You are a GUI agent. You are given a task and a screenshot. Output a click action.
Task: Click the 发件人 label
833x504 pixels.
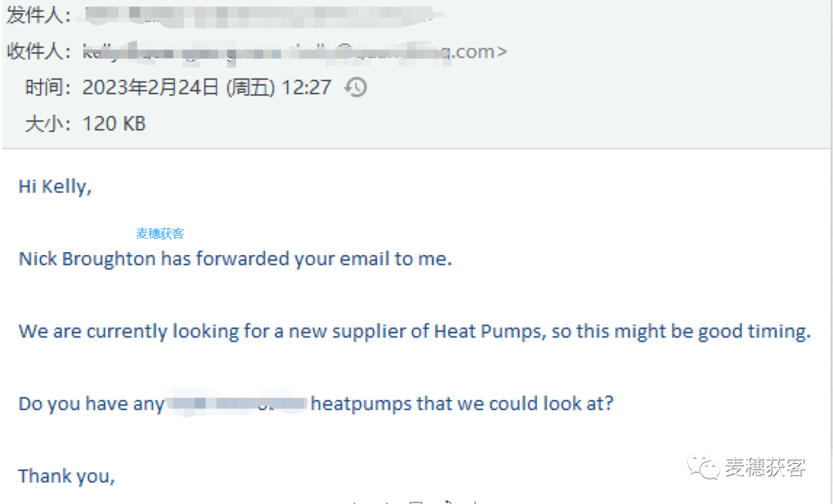(x=35, y=15)
